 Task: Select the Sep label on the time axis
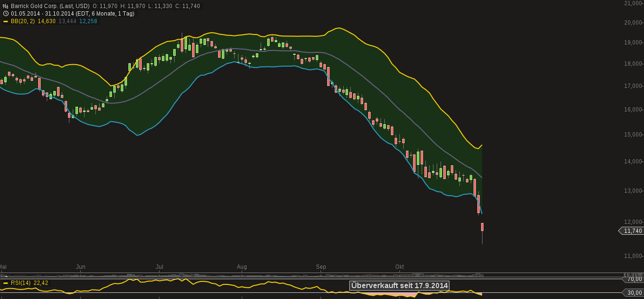[321, 267]
